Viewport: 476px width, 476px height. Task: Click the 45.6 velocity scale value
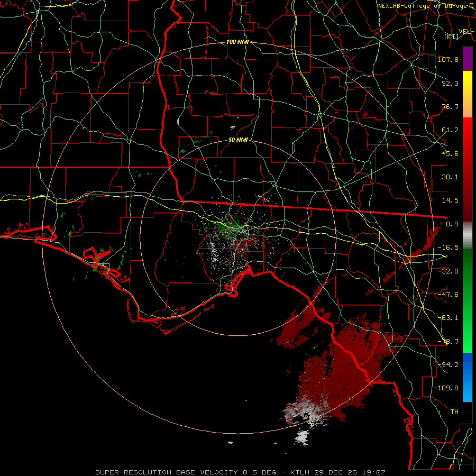(450, 153)
